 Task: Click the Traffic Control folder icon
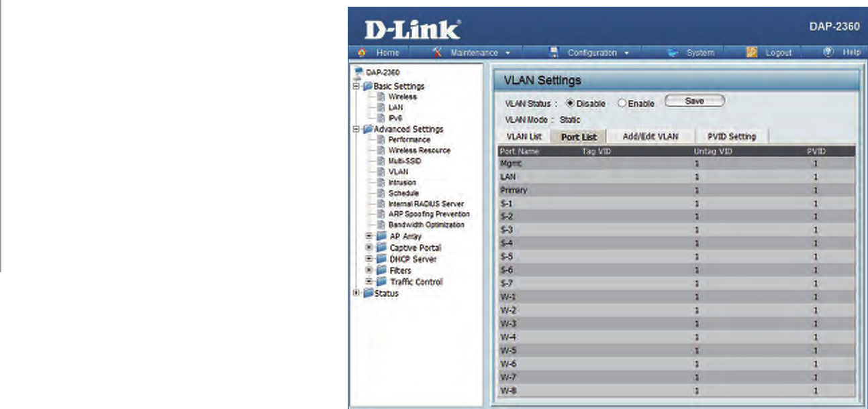[x=382, y=282]
